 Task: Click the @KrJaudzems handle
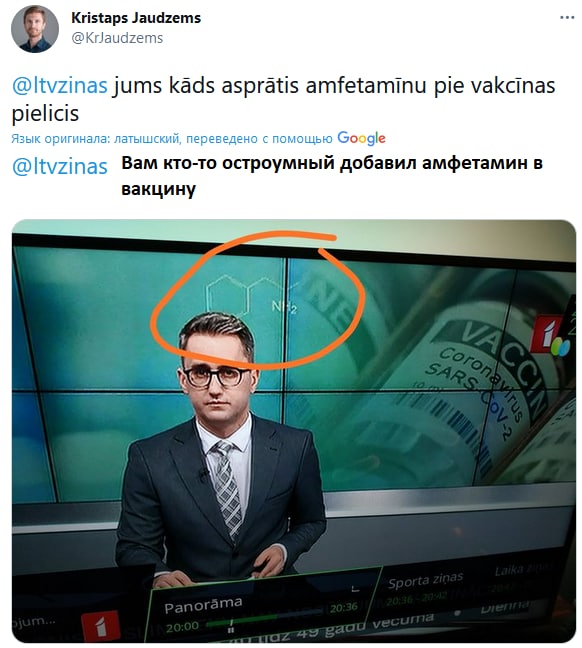pos(117,38)
